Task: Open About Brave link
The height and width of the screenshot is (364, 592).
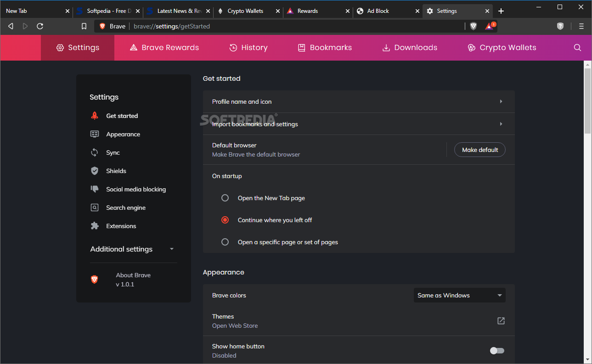Action: pos(133,275)
